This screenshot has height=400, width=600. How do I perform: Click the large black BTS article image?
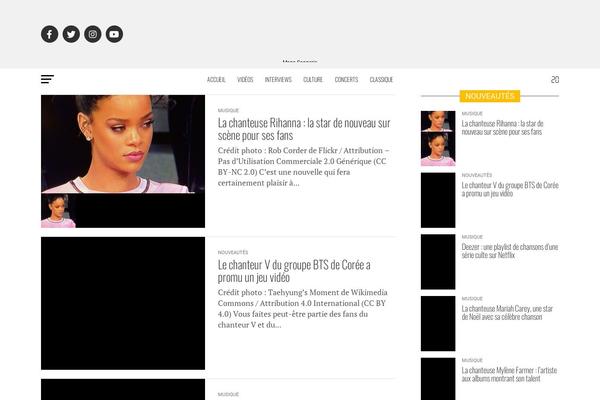(123, 303)
